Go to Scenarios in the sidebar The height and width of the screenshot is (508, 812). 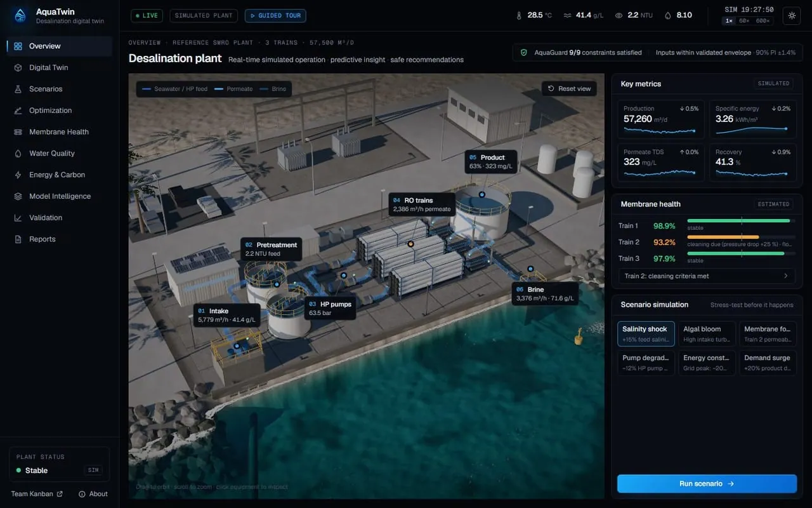point(60,89)
